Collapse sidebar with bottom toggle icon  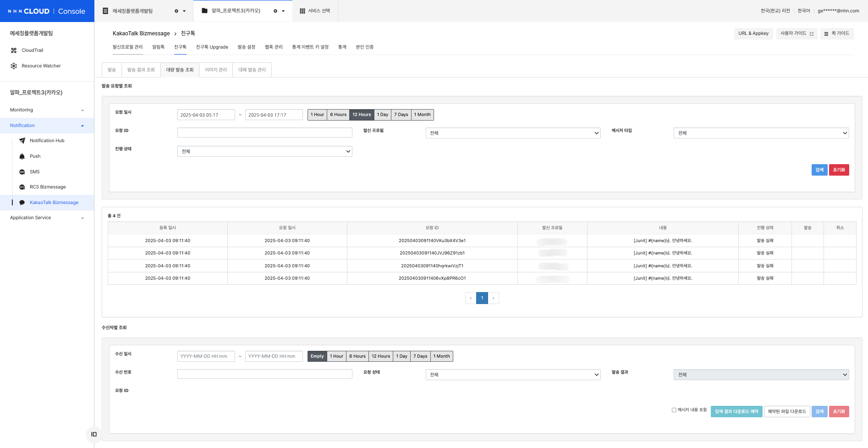coord(94,434)
